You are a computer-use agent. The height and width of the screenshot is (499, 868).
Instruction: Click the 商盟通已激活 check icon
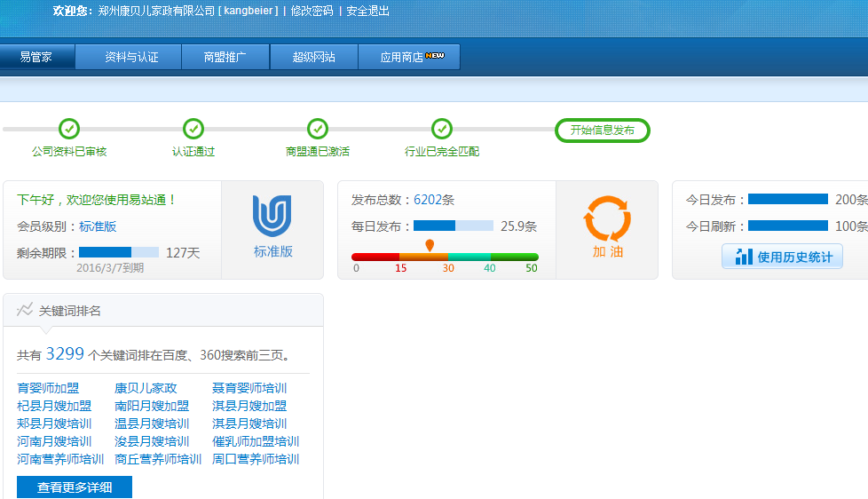[318, 129]
